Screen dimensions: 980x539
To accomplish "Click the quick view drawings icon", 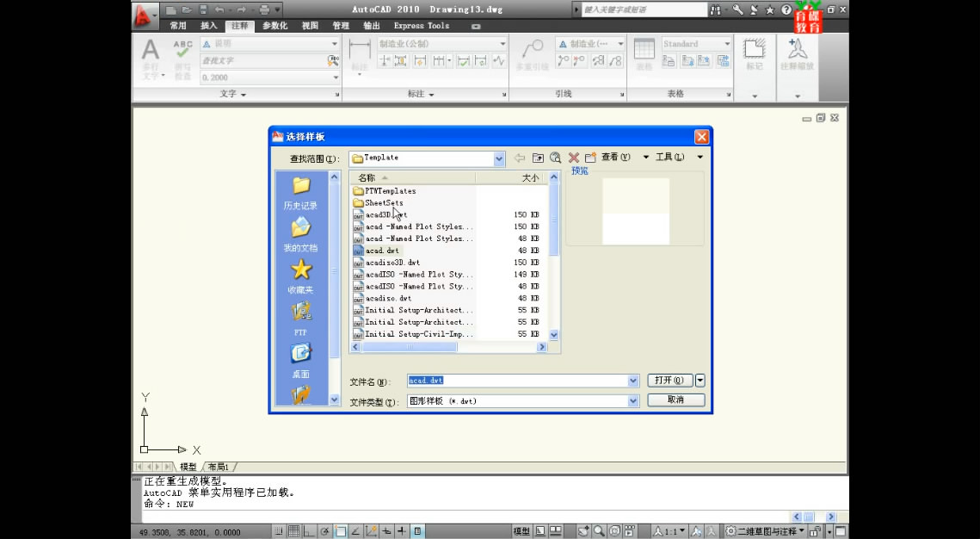I will point(555,531).
